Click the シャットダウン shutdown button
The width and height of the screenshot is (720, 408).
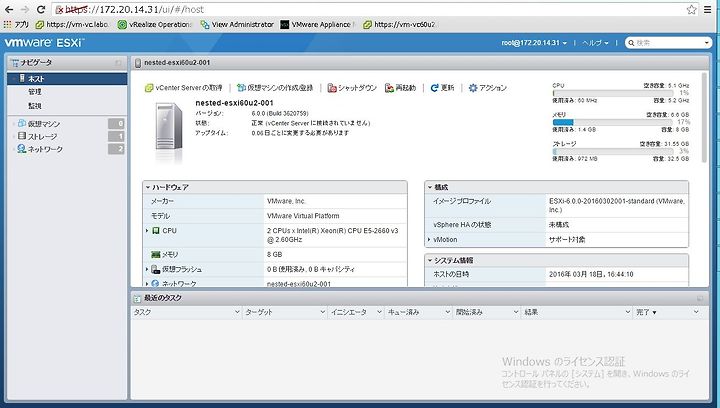point(352,88)
